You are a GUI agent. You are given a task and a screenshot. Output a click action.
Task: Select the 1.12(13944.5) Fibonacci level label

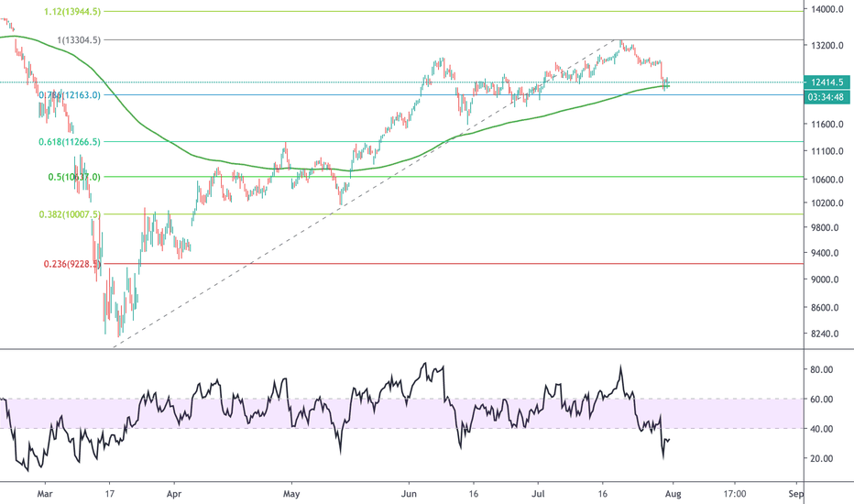coord(72,11)
